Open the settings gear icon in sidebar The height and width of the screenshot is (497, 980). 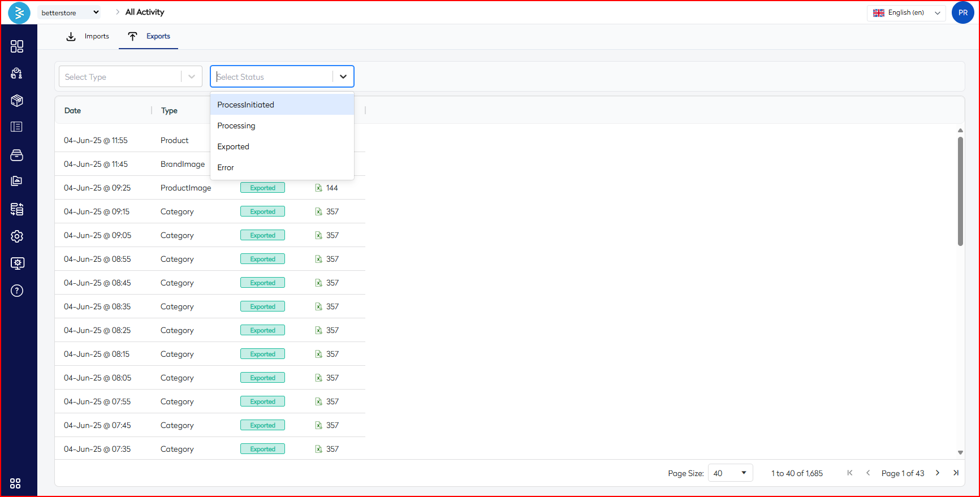click(x=17, y=236)
